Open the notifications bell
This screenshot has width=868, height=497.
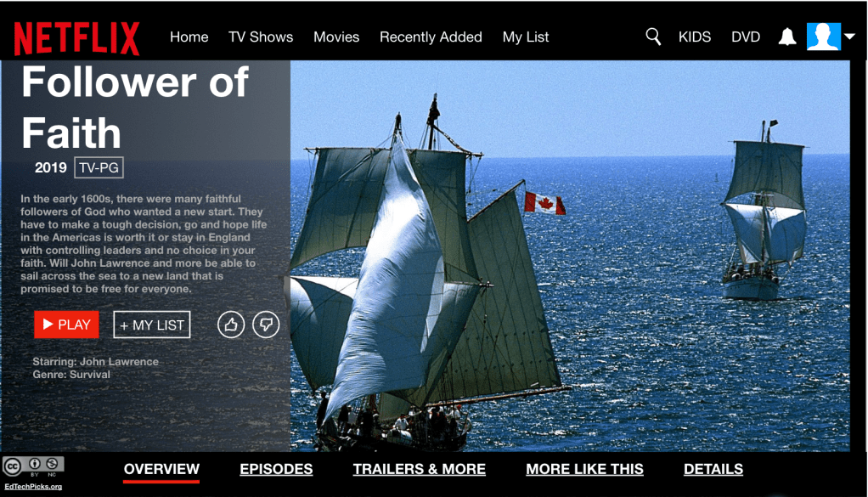[787, 37]
